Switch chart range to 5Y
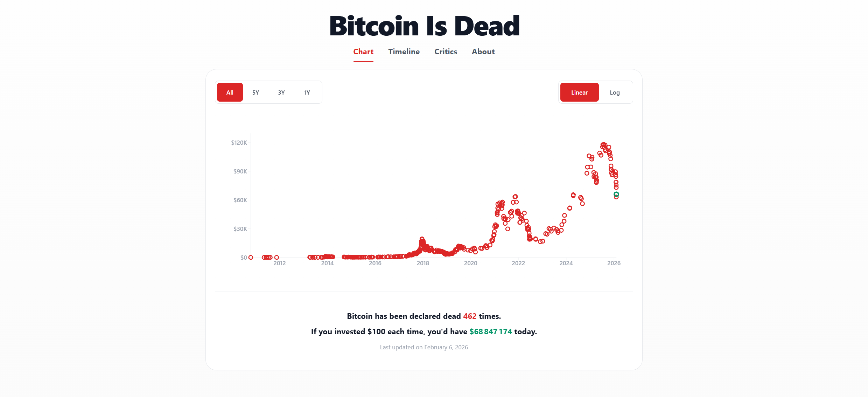 click(x=255, y=93)
